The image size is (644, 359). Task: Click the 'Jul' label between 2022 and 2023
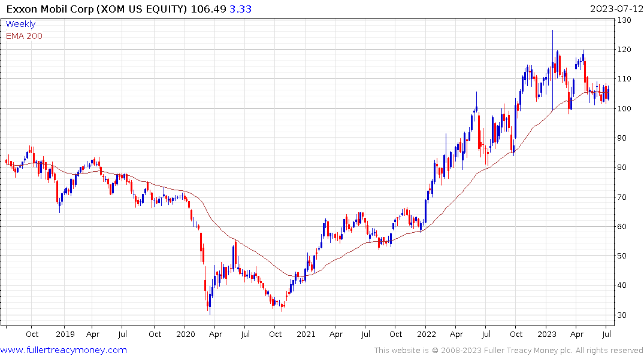coord(486,334)
